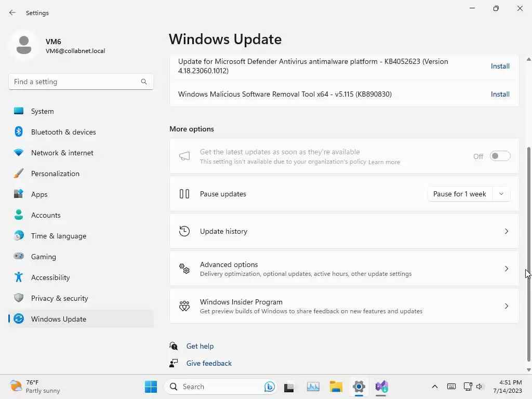Show hidden system tray icons

435,387
